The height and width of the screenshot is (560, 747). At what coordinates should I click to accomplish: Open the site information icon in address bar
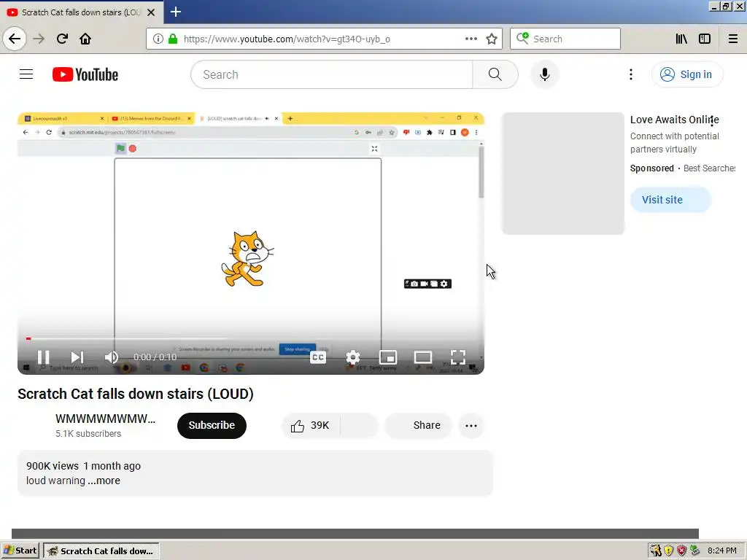[x=158, y=39]
